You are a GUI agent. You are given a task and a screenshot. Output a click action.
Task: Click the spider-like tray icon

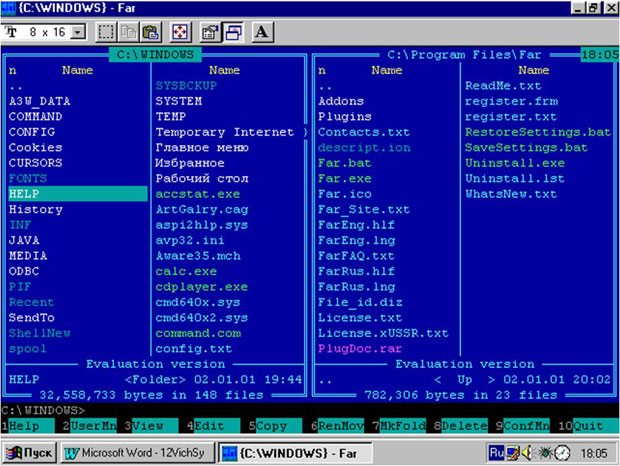pyautogui.click(x=544, y=453)
